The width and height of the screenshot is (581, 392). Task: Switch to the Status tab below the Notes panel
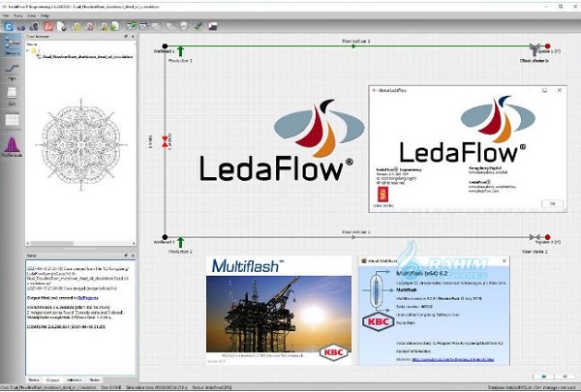pyautogui.click(x=34, y=380)
